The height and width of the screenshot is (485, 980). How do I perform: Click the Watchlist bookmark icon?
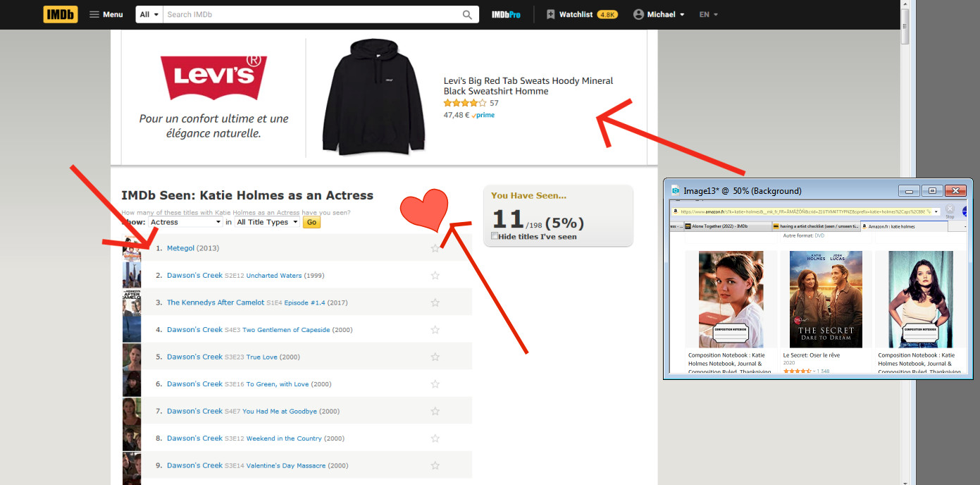pyautogui.click(x=550, y=14)
